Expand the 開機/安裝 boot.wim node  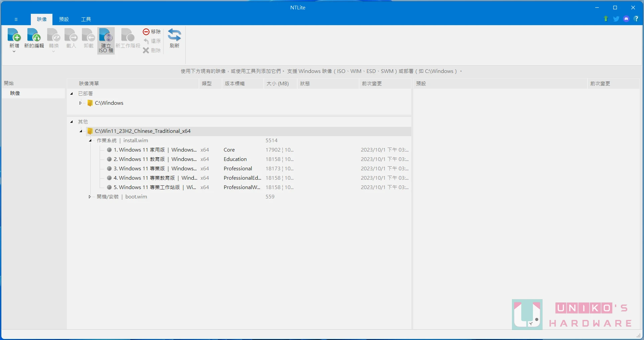(90, 197)
